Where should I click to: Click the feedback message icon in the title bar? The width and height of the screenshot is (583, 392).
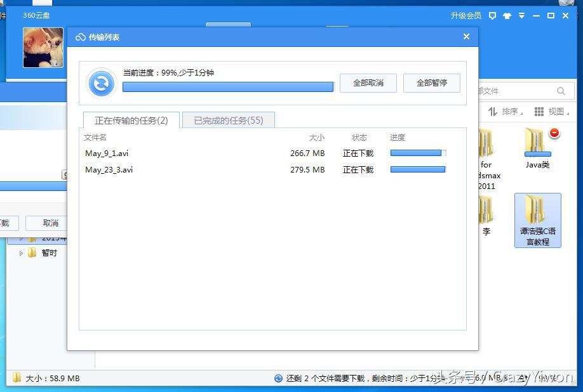click(492, 15)
